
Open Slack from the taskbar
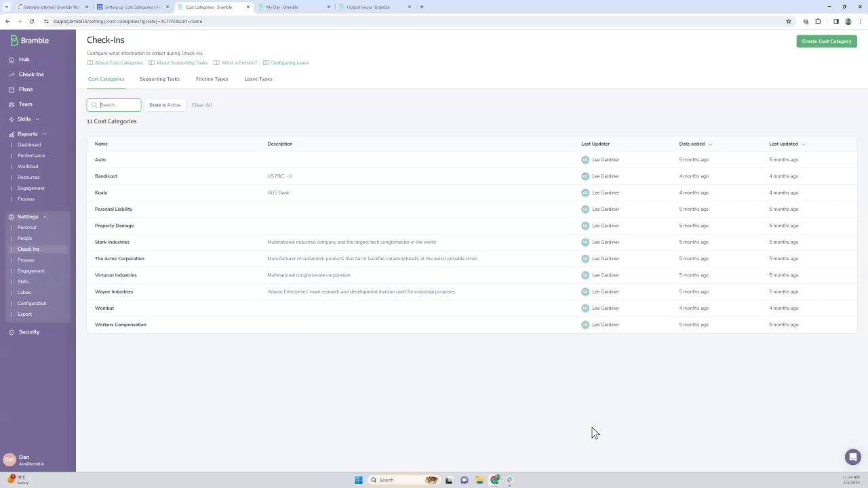pyautogui.click(x=509, y=480)
